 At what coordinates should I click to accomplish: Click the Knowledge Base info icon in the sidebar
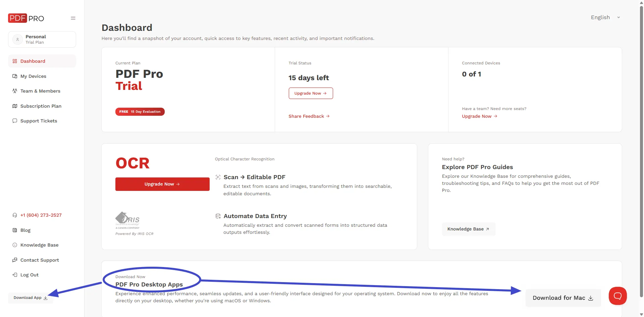(x=15, y=245)
